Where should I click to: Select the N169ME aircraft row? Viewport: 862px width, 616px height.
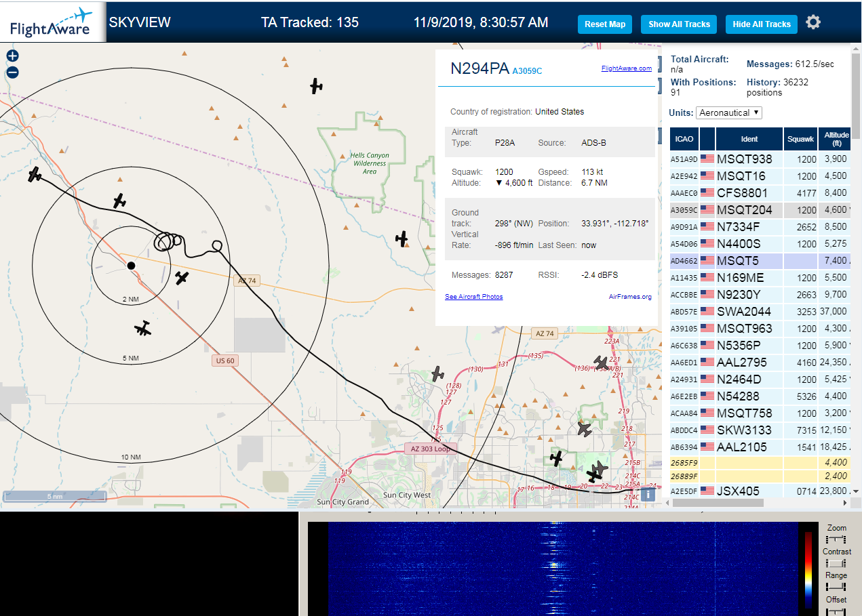click(x=760, y=277)
